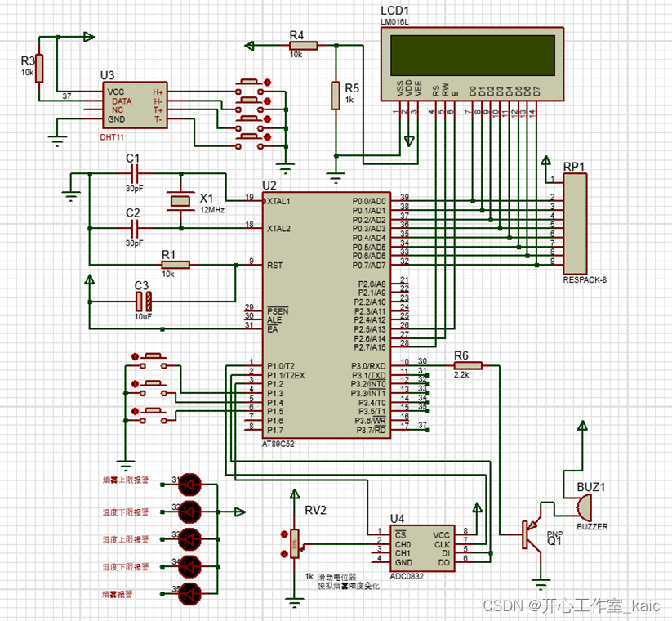This screenshot has width=672, height=621.
Task: Select capacitor C2 symbol
Action: pos(135,228)
